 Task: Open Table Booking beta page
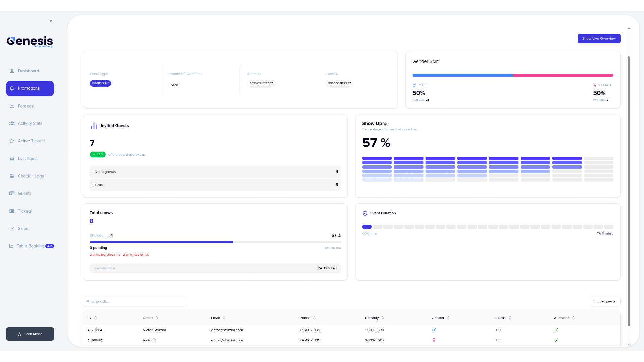[31, 246]
